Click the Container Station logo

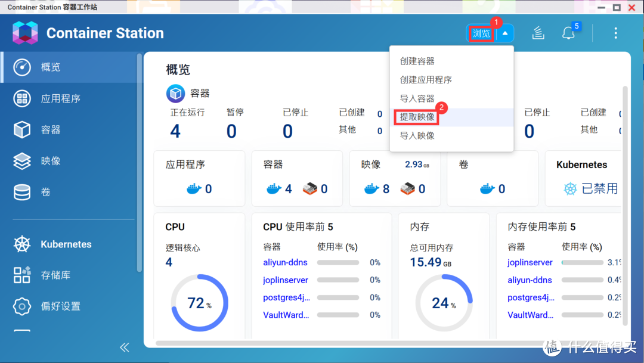(25, 33)
